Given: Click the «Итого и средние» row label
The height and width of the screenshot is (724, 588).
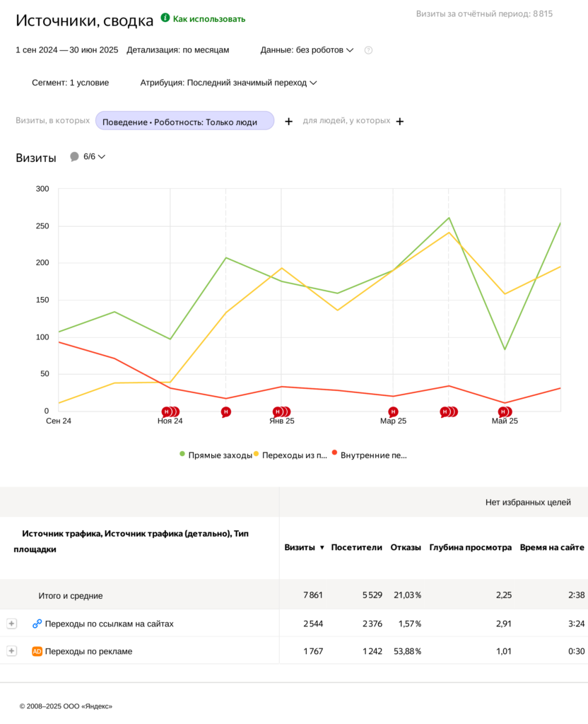Looking at the screenshot, I should (x=71, y=596).
